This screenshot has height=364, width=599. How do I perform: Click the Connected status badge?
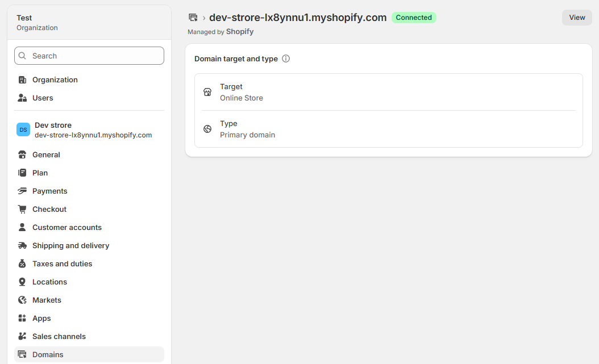(414, 18)
